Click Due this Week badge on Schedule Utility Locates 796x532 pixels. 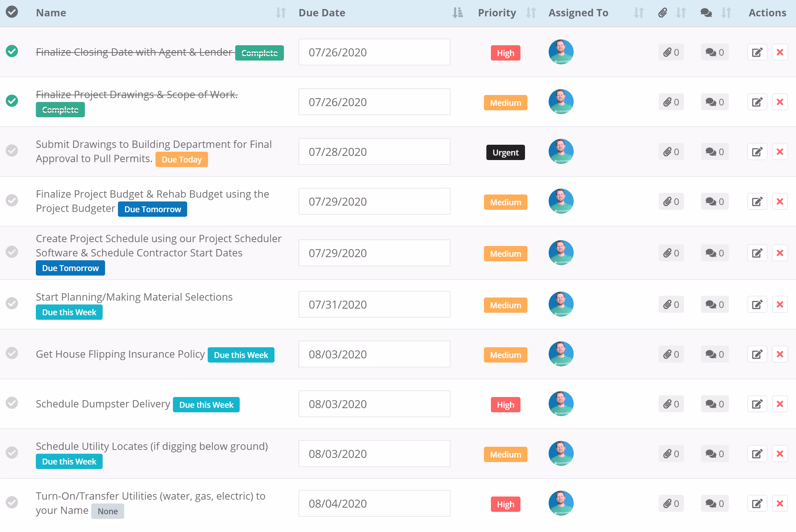(69, 461)
